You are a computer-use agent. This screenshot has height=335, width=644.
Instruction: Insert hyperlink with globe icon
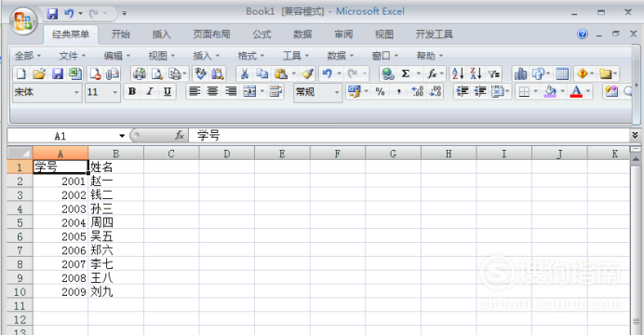point(388,74)
